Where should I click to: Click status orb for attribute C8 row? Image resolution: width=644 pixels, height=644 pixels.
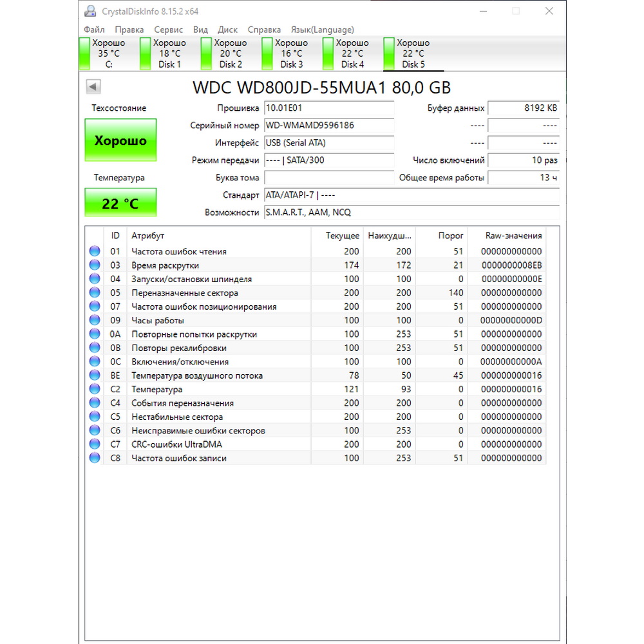coord(95,458)
